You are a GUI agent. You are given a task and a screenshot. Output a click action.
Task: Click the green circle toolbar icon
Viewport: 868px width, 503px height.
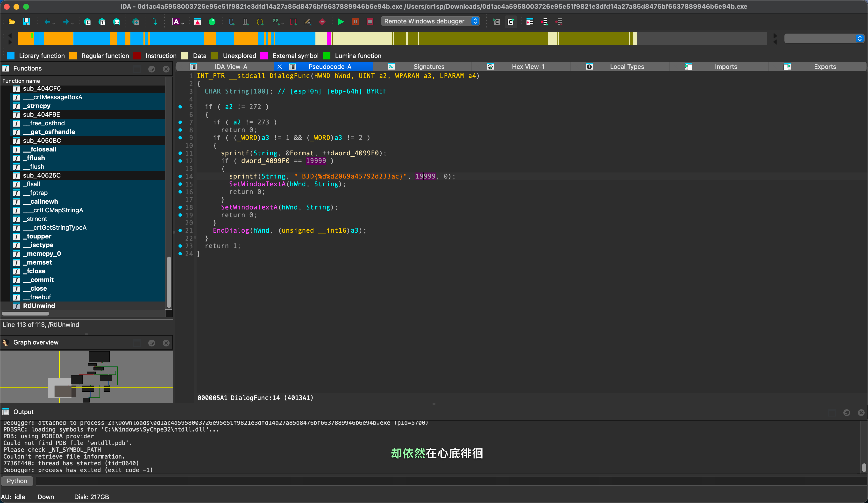coord(212,22)
